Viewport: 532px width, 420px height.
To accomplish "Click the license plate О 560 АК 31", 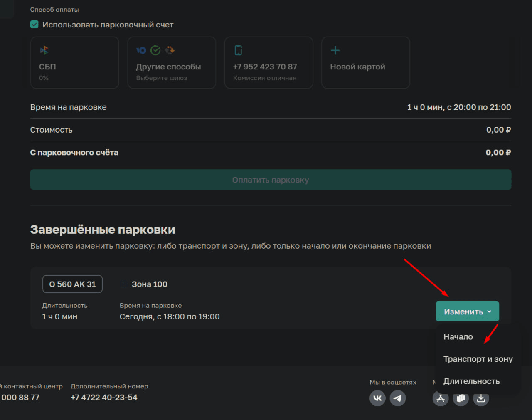I will [x=72, y=284].
